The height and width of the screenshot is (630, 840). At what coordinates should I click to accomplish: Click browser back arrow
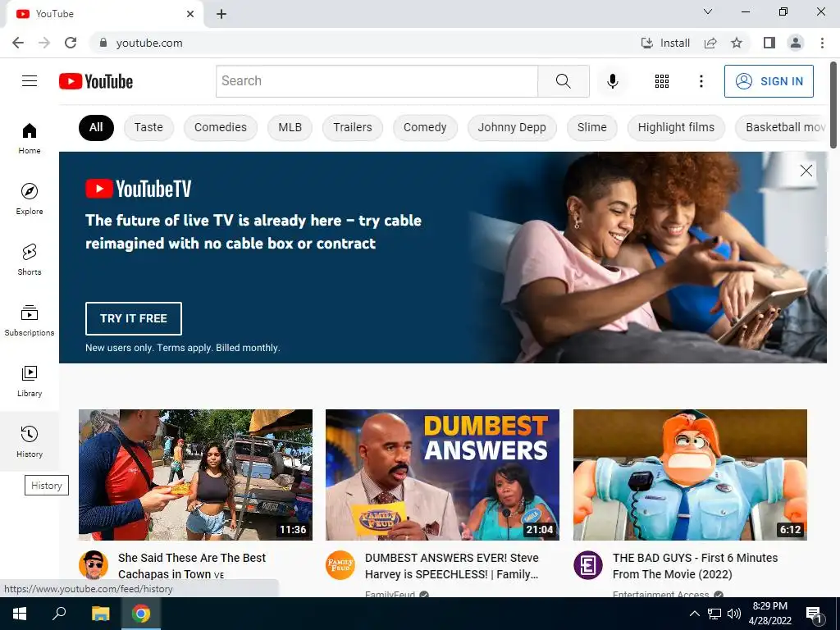coord(18,43)
